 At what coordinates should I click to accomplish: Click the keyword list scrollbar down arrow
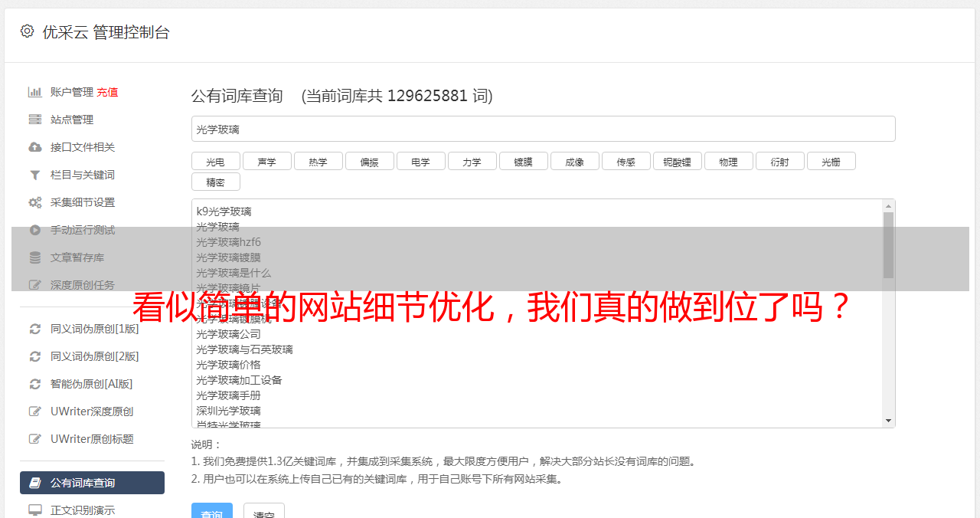point(888,421)
